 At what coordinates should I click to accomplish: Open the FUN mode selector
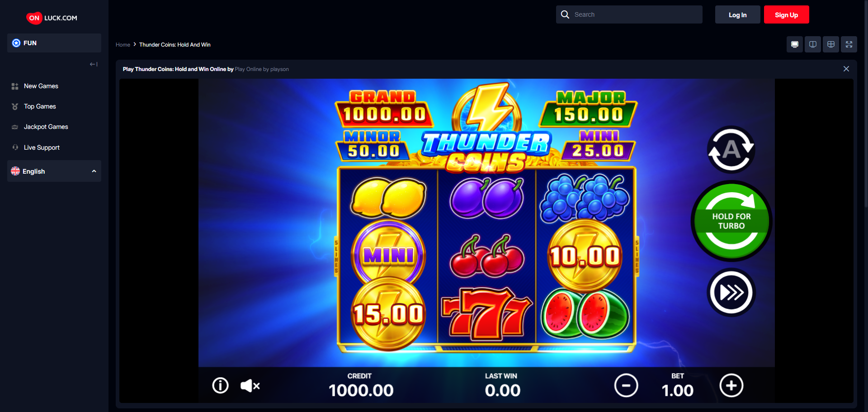(x=54, y=43)
